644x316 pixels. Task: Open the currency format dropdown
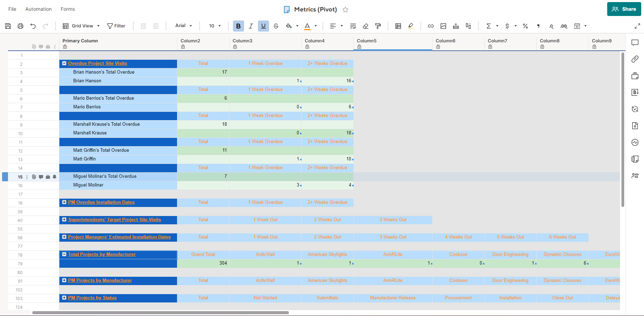point(511,26)
